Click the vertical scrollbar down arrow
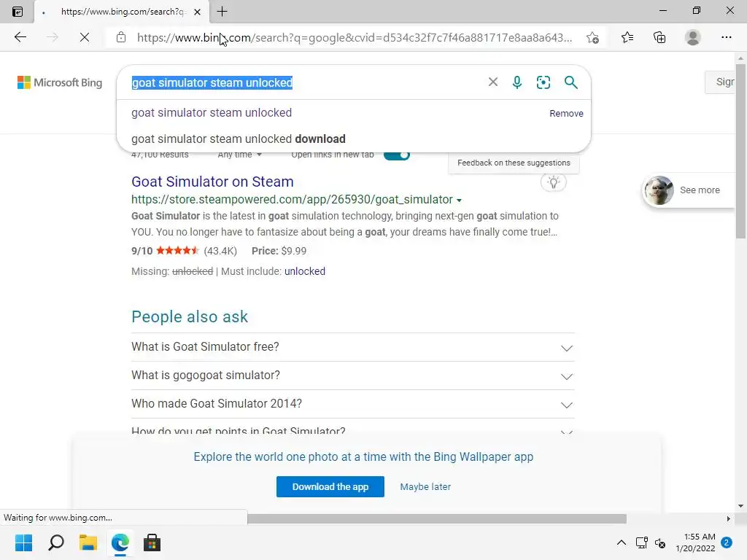This screenshot has width=747, height=560. (740, 506)
